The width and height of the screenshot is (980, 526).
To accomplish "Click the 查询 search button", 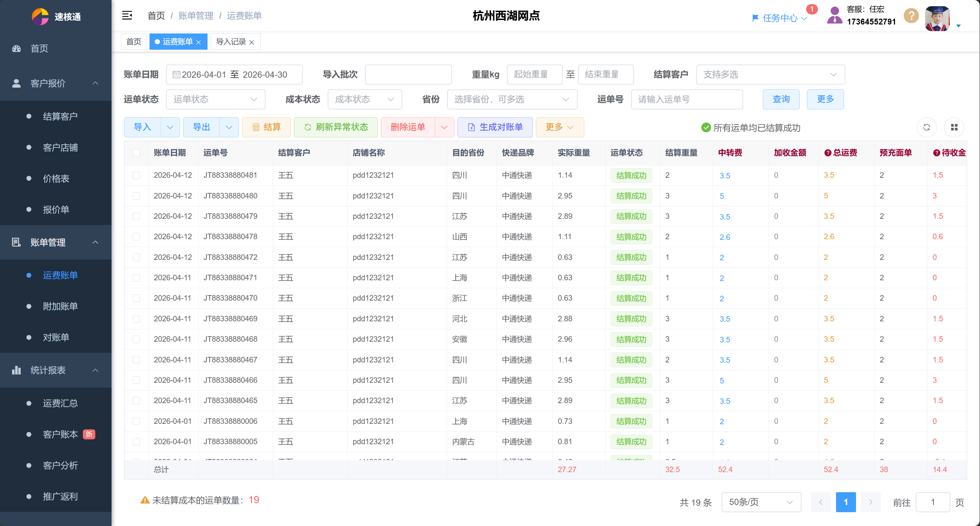I will 781,100.
